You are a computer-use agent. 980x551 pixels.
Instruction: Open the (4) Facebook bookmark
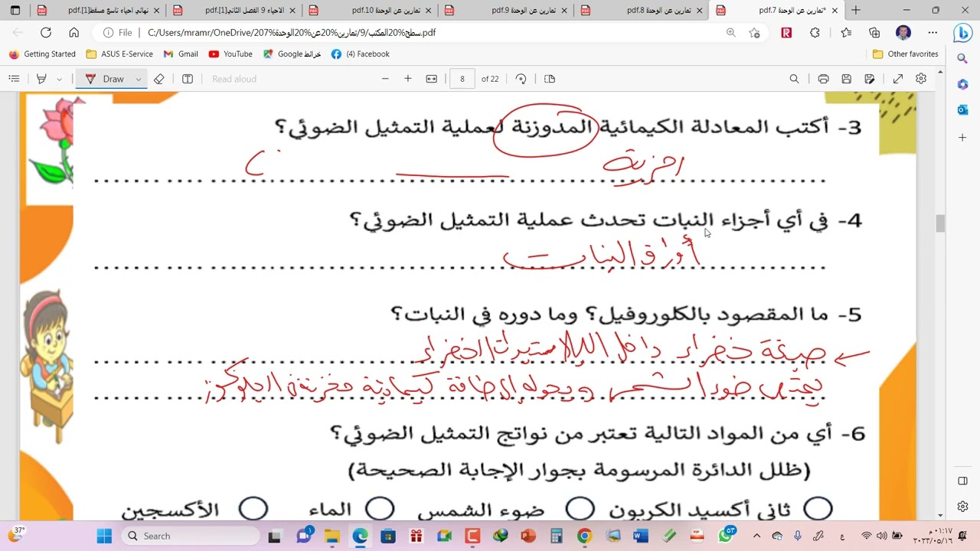point(361,54)
